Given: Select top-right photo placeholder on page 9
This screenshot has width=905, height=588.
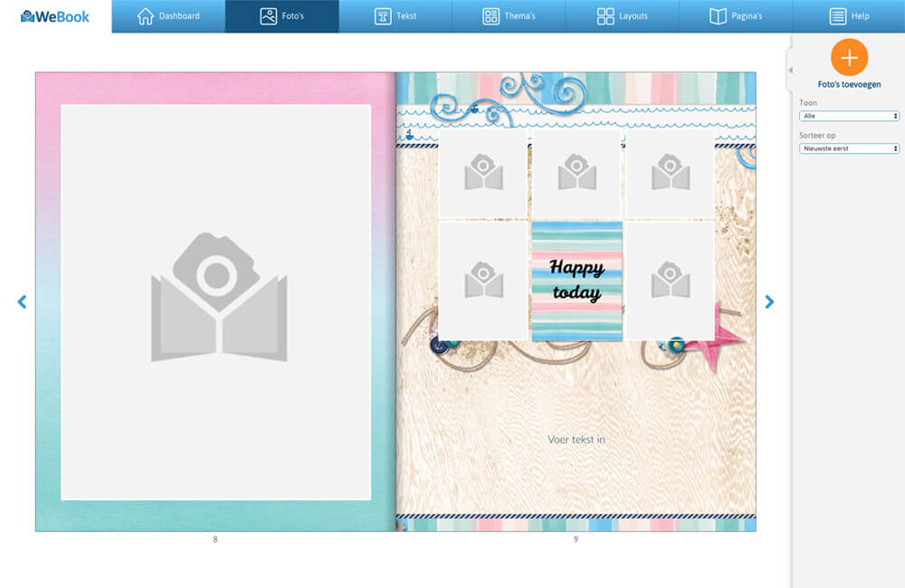Looking at the screenshot, I should point(670,173).
